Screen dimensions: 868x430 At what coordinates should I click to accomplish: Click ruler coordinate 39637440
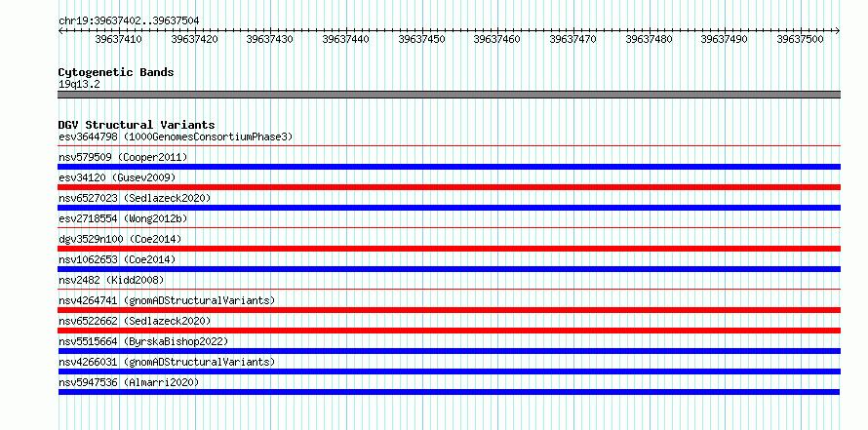(x=345, y=39)
